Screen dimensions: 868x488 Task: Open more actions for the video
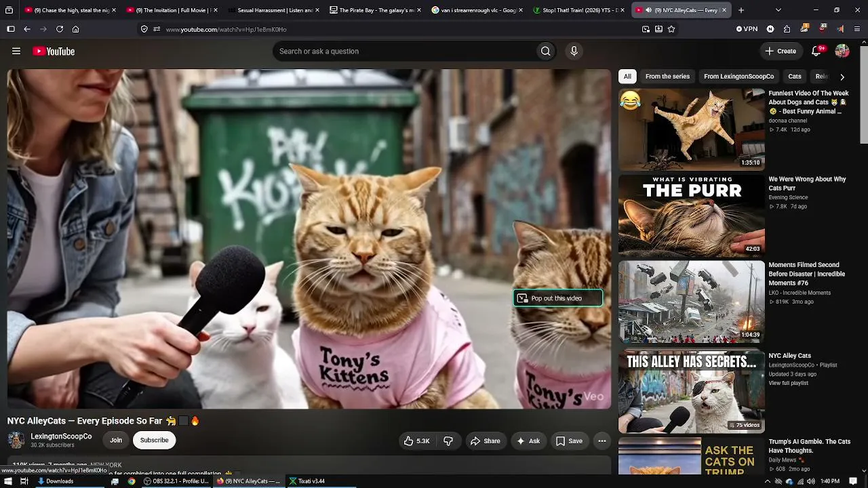601,441
